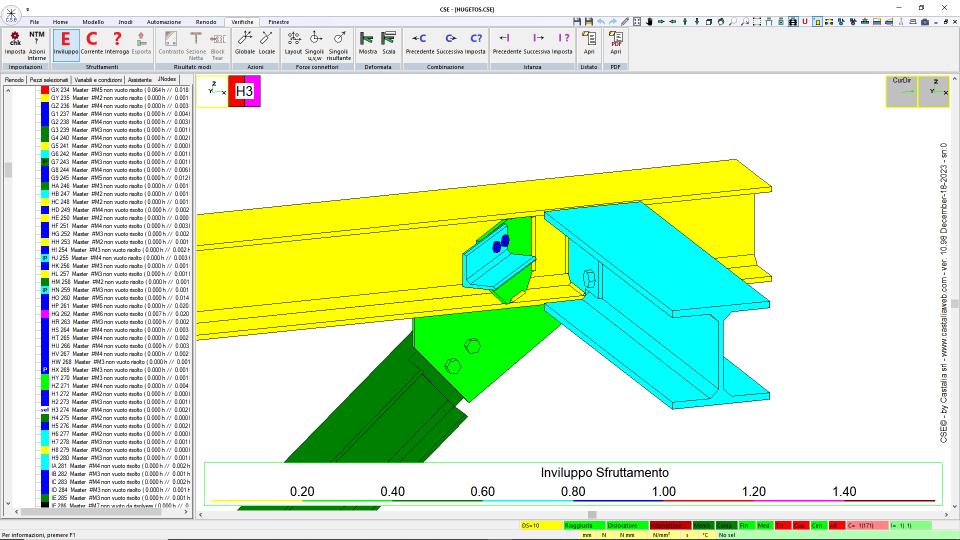Click the Singoli risultante icon

(339, 45)
